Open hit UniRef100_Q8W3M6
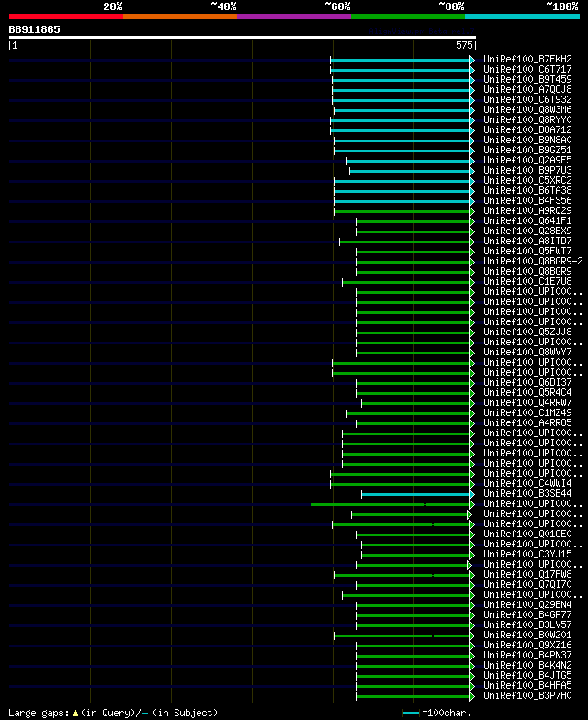 [x=527, y=110]
